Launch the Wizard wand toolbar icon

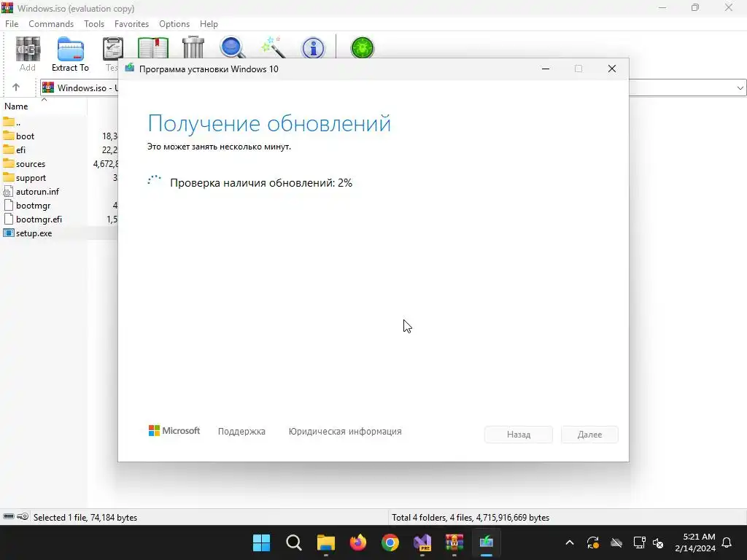(x=274, y=47)
